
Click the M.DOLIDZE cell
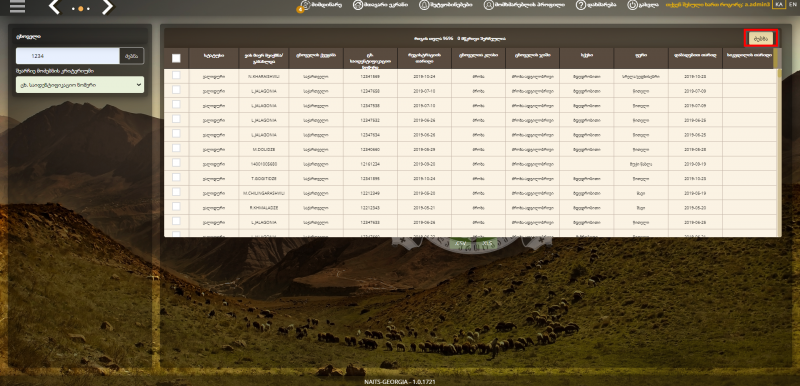tap(264, 149)
